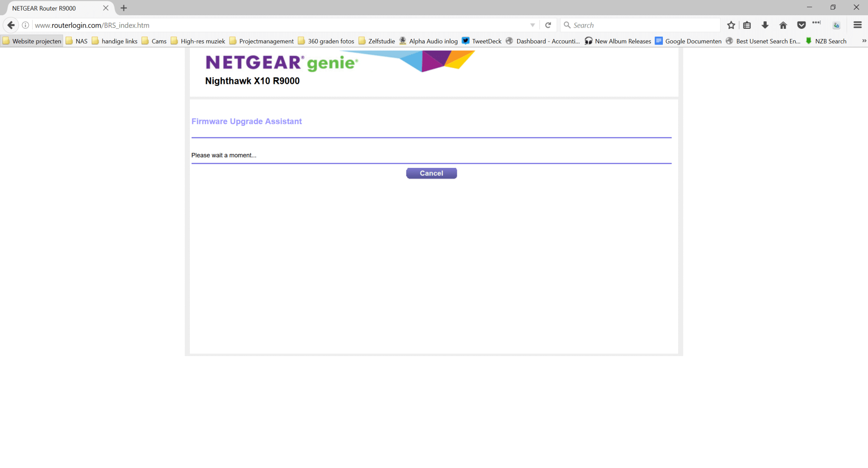
Task: Expand the address bar history dropdown
Action: pyautogui.click(x=533, y=25)
